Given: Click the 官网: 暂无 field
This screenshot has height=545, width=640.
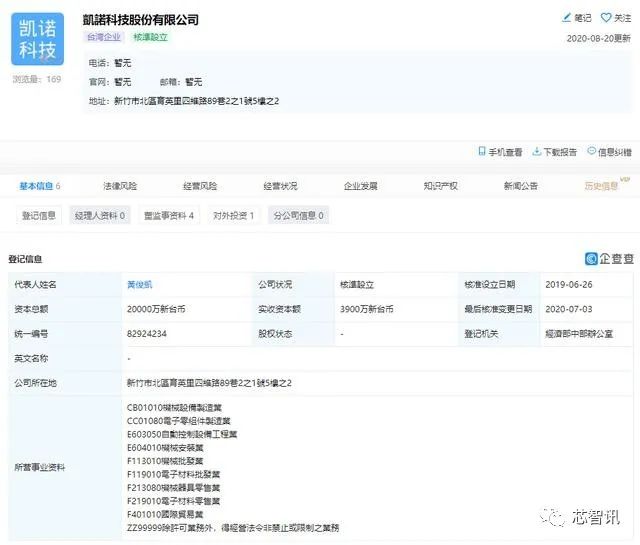Looking at the screenshot, I should click(110, 82).
